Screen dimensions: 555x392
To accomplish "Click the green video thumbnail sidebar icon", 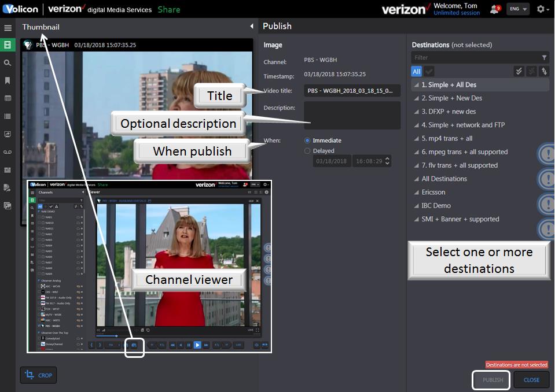I will click(8, 45).
